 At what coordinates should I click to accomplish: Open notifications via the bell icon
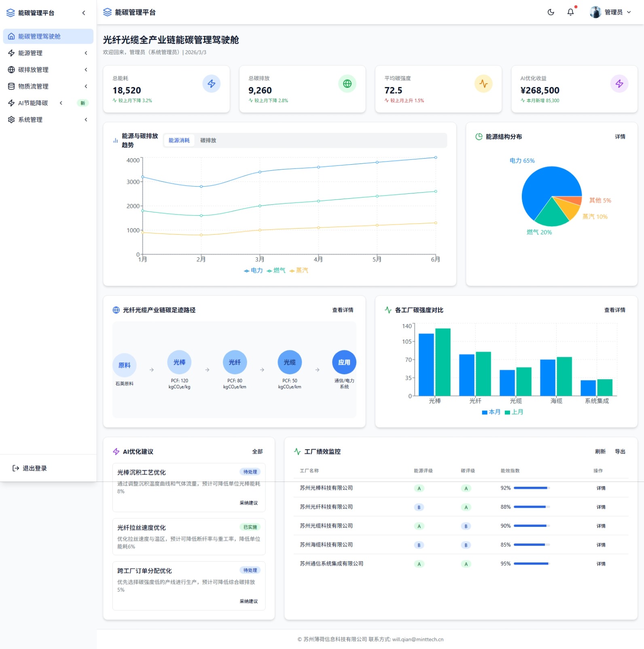pyautogui.click(x=570, y=12)
